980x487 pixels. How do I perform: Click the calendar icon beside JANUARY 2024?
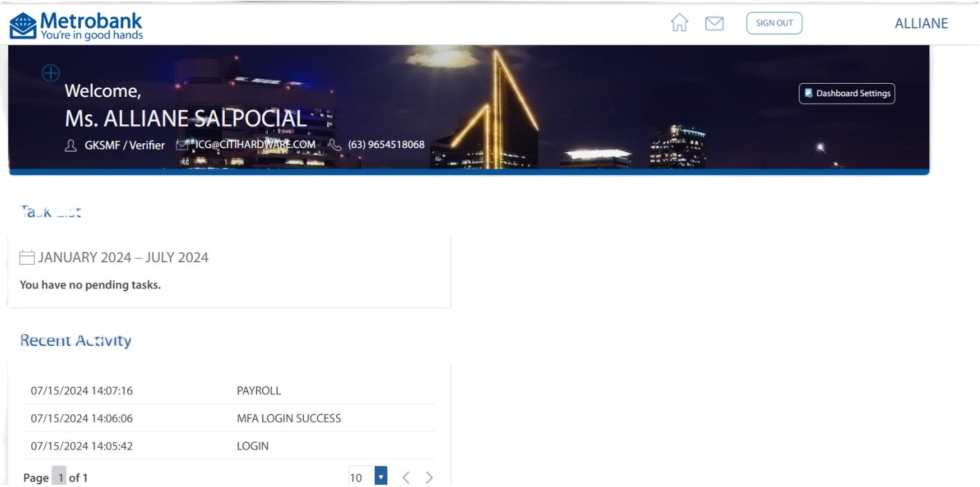[x=27, y=258]
